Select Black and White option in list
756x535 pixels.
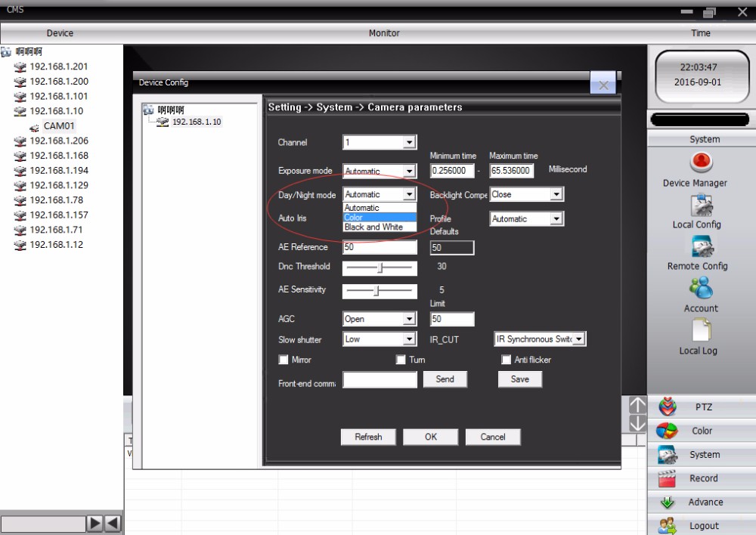click(x=373, y=227)
